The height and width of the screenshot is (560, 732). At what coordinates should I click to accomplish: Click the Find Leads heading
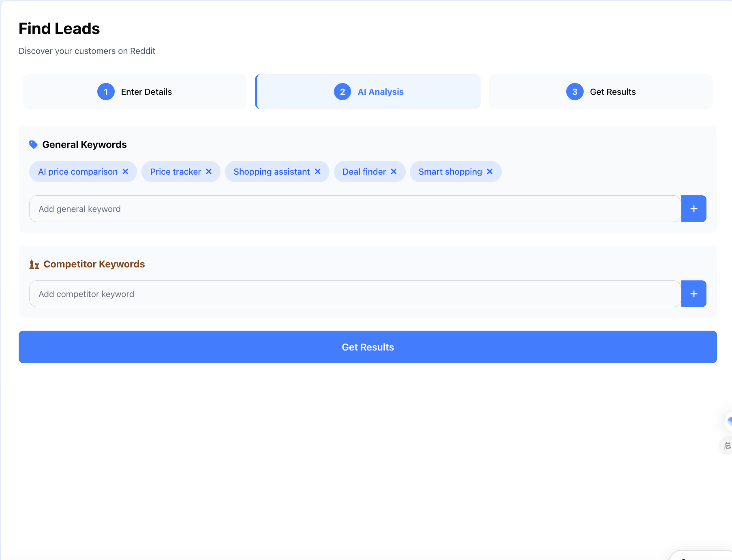tap(59, 29)
